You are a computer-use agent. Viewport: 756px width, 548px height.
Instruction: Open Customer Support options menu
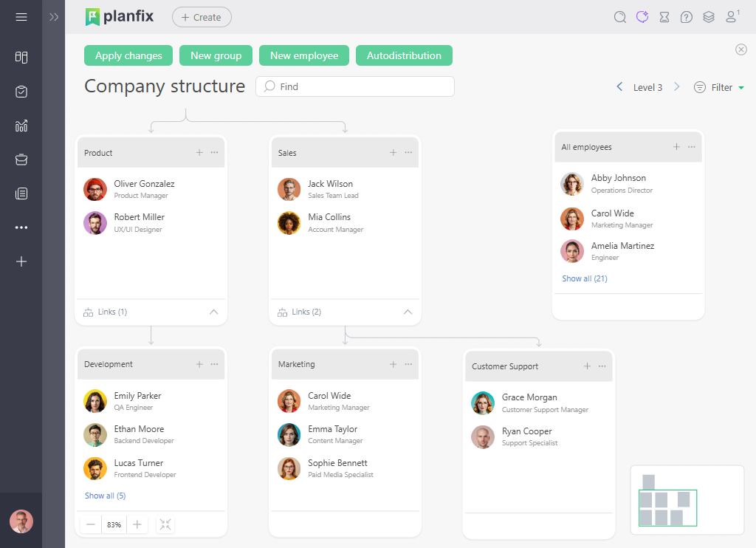[x=602, y=366]
